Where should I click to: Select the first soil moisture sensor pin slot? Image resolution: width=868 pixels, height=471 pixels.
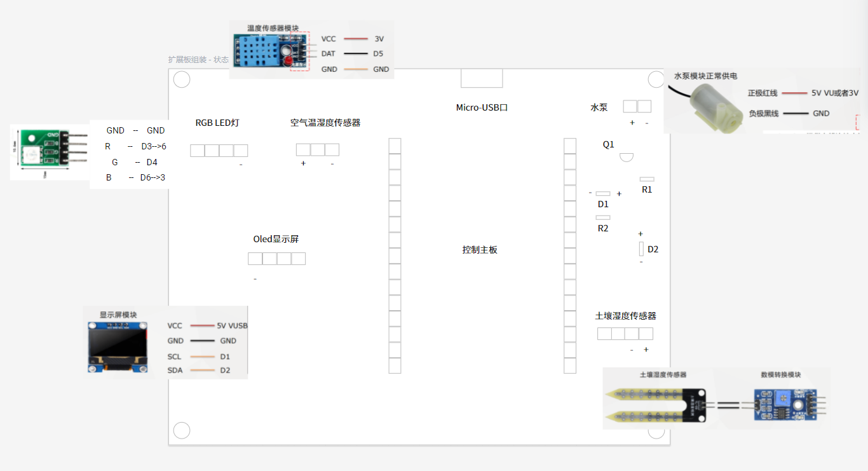pos(604,334)
